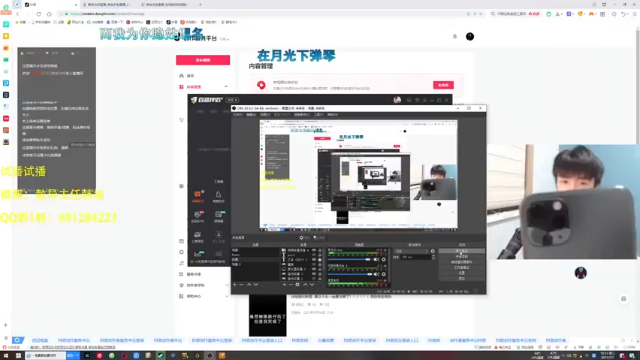Open OBS scene transition type dropdown
Screen dimensions: 640x360
(x=412, y=251)
